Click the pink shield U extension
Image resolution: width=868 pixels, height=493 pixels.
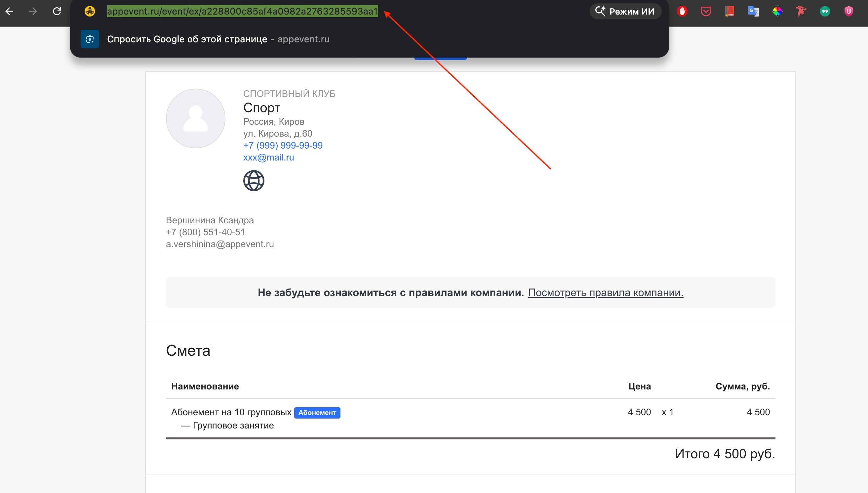click(849, 12)
